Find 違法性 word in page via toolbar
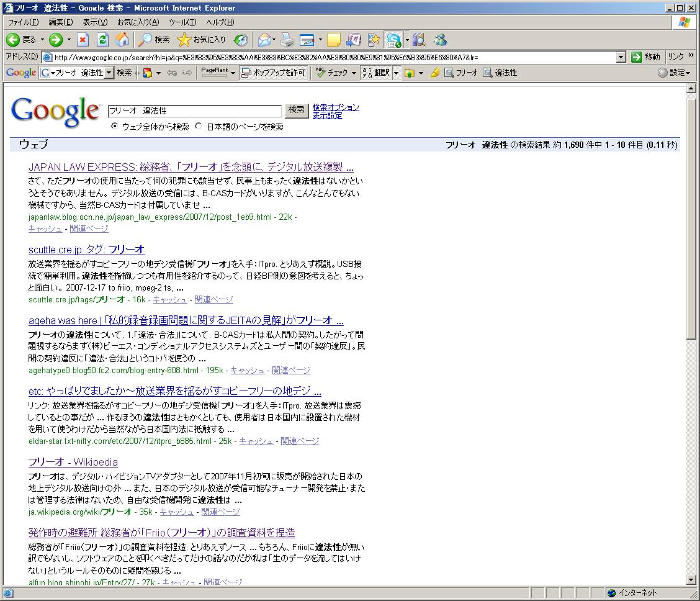 500,73
